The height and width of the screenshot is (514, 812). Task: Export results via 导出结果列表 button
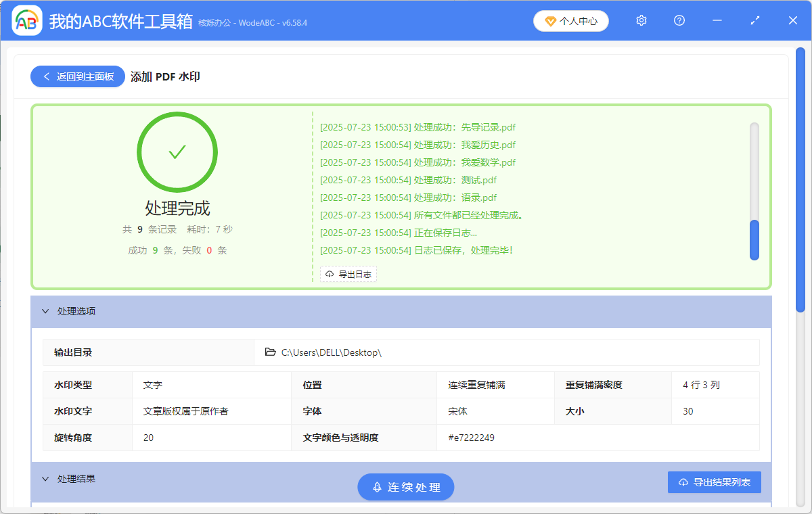tap(714, 482)
